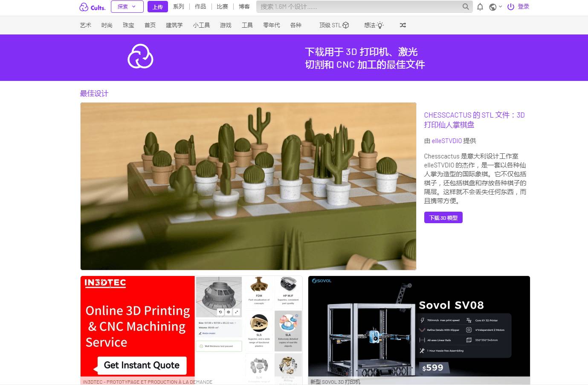
Task: Click the random shuffle icon
Action: click(x=403, y=25)
